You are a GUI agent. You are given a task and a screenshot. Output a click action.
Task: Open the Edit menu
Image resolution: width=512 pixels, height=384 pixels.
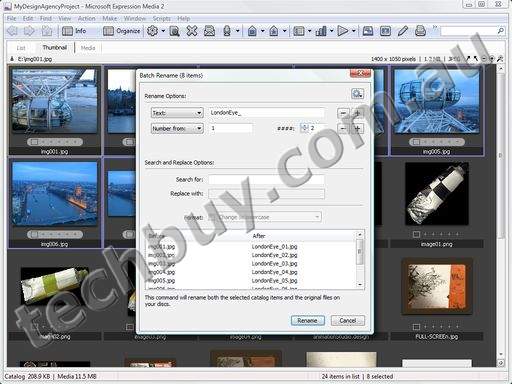[28, 18]
